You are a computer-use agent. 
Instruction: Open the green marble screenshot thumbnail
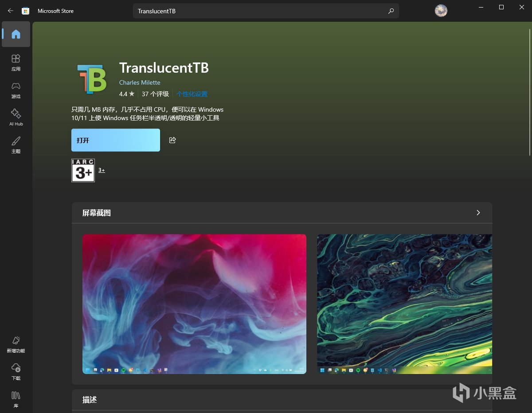404,304
